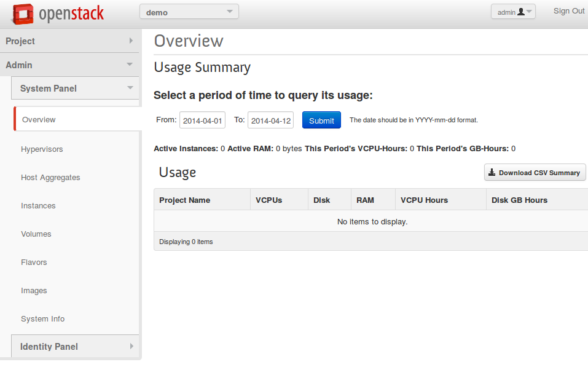
Task: Click the admin user silhouette icon
Action: 521,12
